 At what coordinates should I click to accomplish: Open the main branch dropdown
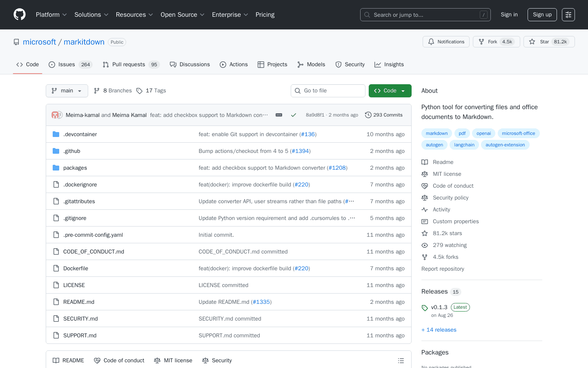click(67, 90)
